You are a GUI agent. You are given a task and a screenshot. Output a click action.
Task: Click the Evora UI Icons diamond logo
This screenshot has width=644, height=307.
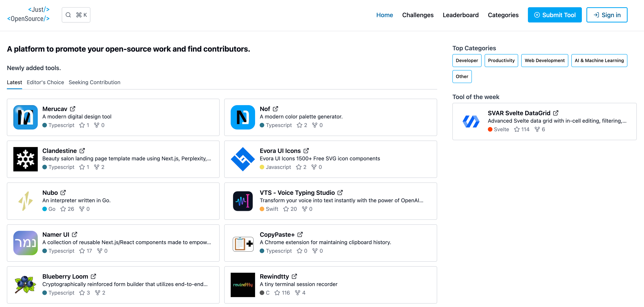pyautogui.click(x=243, y=159)
